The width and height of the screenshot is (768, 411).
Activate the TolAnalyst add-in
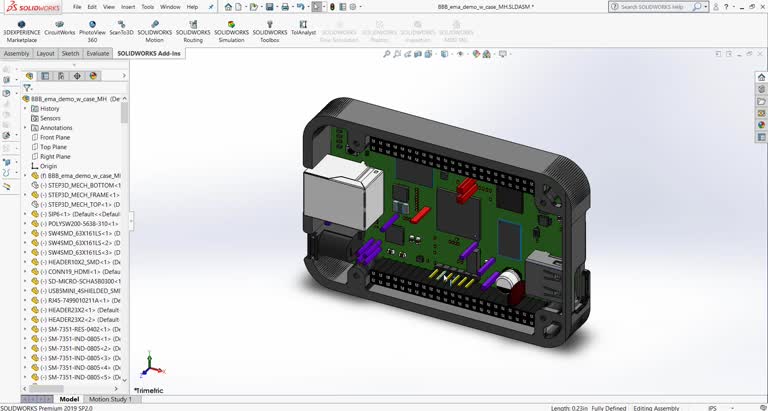coord(303,28)
